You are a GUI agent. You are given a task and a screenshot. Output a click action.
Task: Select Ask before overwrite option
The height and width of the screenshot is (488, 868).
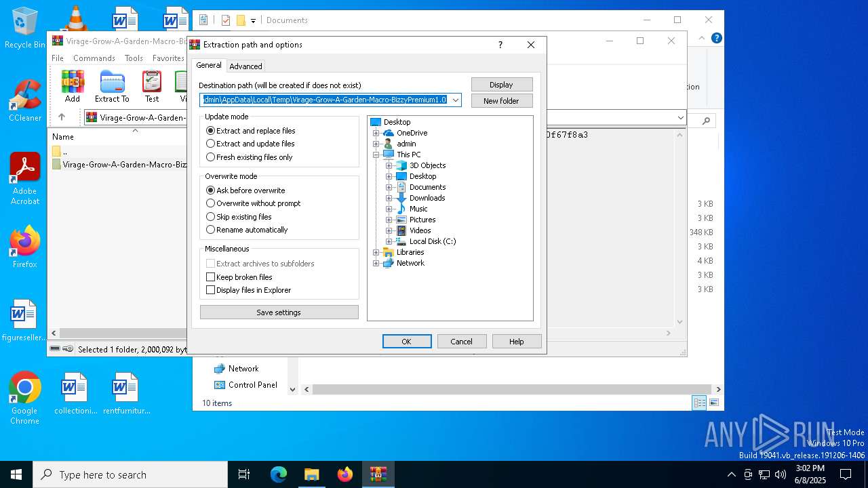(245, 190)
